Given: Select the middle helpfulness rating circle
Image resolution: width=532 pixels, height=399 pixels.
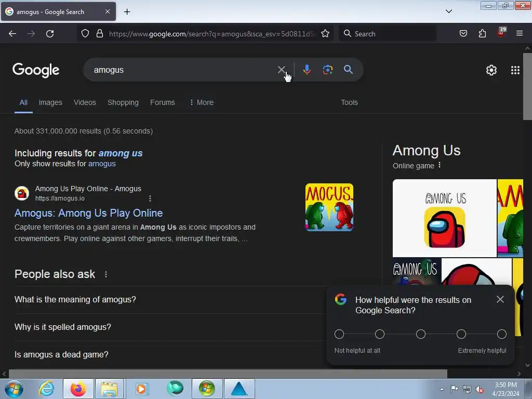Looking at the screenshot, I should point(420,334).
